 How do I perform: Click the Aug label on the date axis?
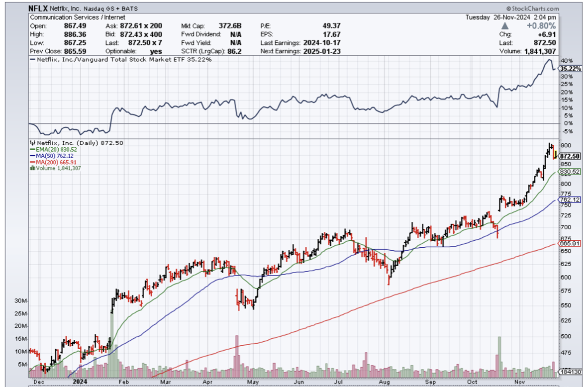coord(385,382)
